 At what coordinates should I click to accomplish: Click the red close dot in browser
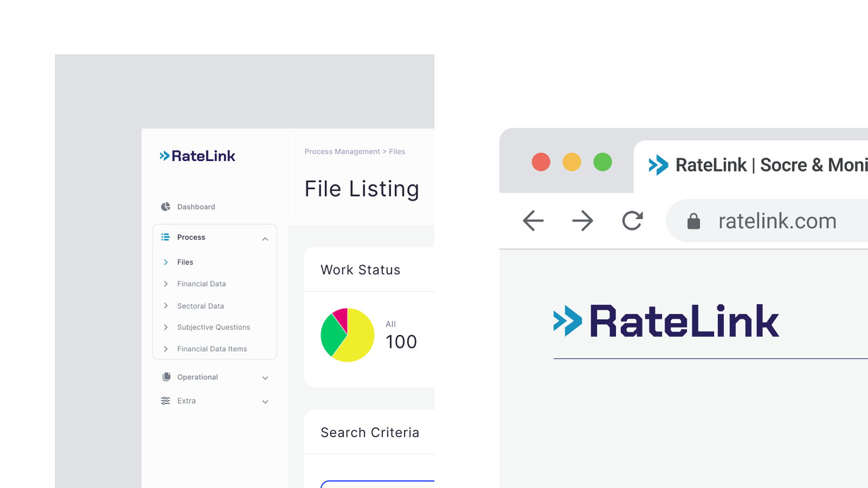[541, 162]
